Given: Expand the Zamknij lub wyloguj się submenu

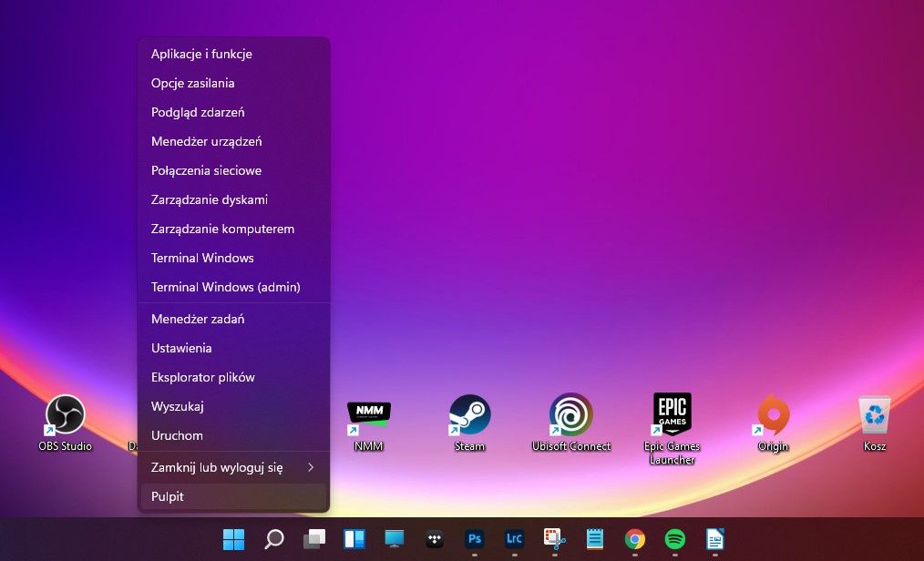Looking at the screenshot, I should pyautogui.click(x=233, y=467).
